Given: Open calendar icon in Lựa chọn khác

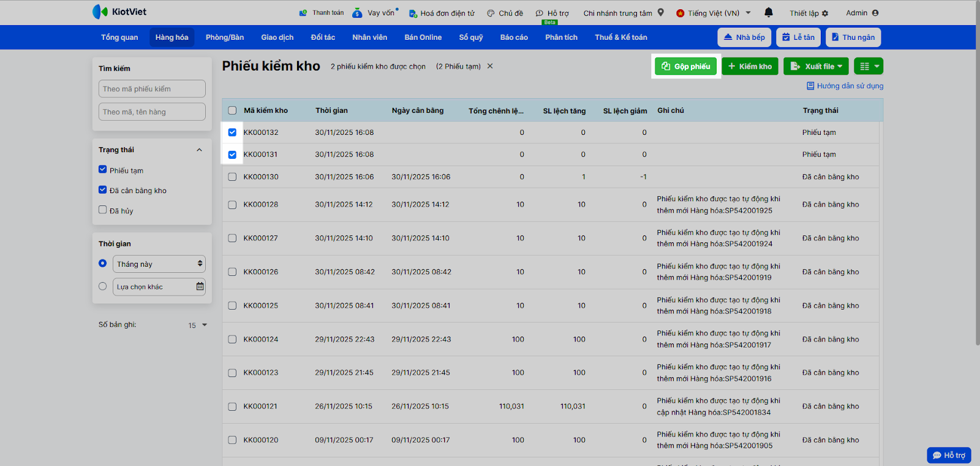Looking at the screenshot, I should coord(200,286).
